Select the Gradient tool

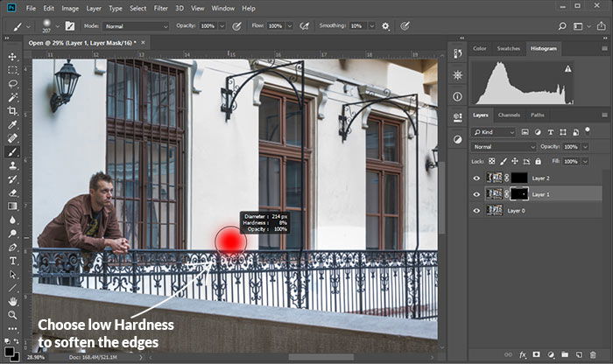(x=12, y=206)
